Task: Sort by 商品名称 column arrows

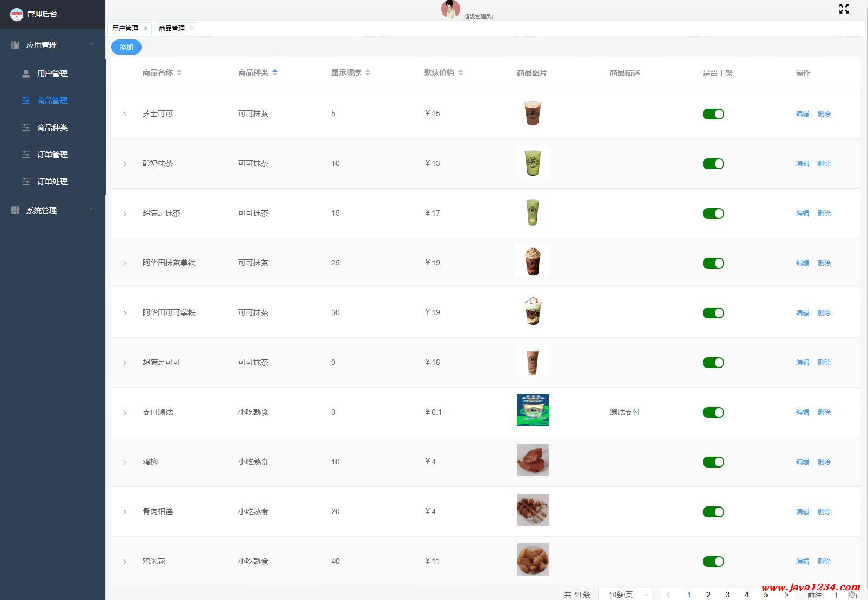Action: point(179,72)
